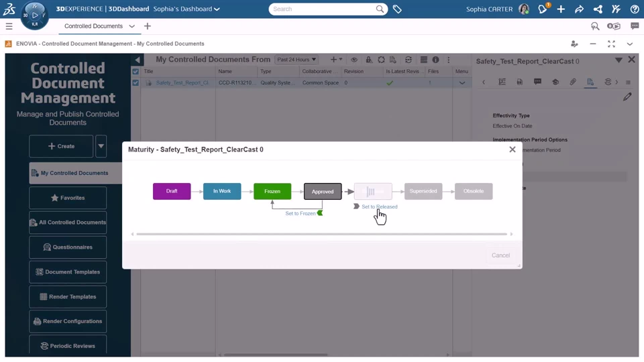Image resolution: width=644 pixels, height=362 pixels.
Task: Click the Create button
Action: click(61, 146)
